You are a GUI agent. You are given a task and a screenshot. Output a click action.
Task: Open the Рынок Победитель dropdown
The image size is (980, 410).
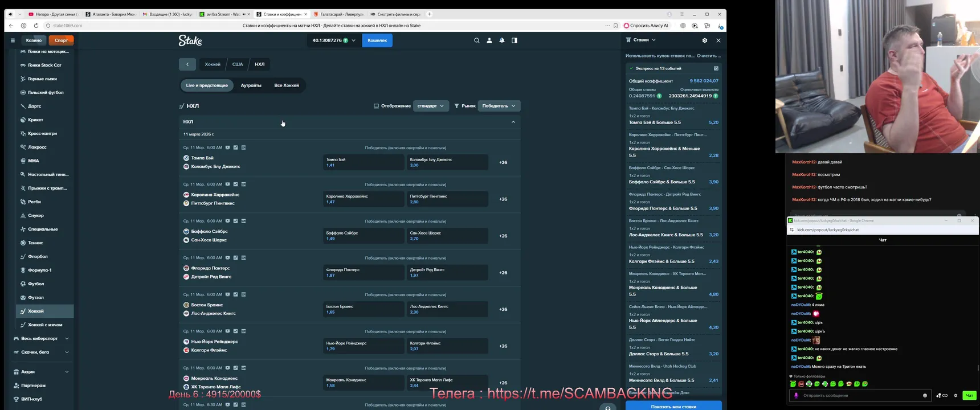point(499,106)
